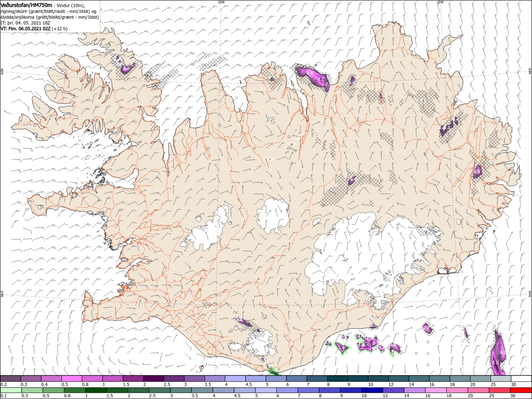The width and height of the screenshot is (532, 399).
Task: Pick the lower legend swatch labeled 7
Action: click(308, 390)
